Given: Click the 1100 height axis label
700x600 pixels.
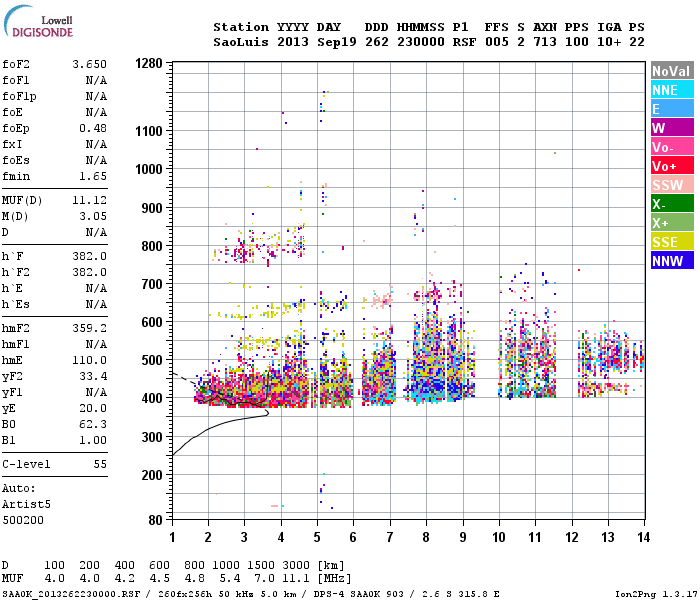Looking at the screenshot, I should click(149, 131).
